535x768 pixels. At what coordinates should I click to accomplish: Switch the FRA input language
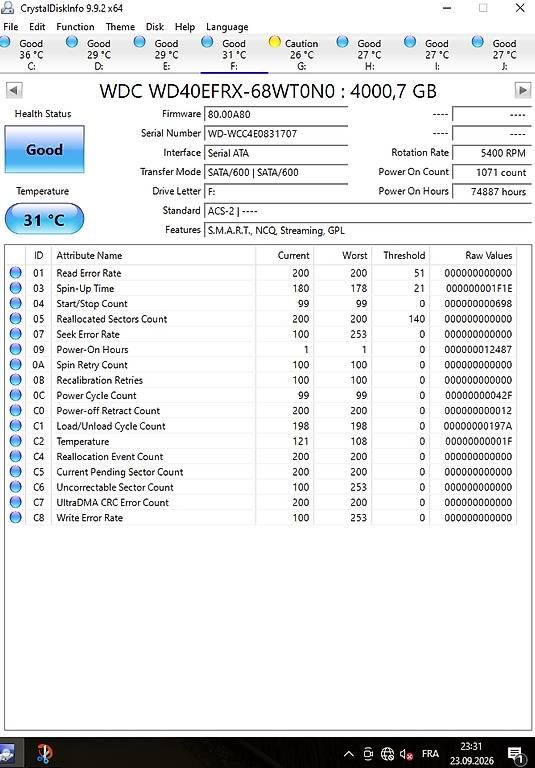[x=430, y=753]
